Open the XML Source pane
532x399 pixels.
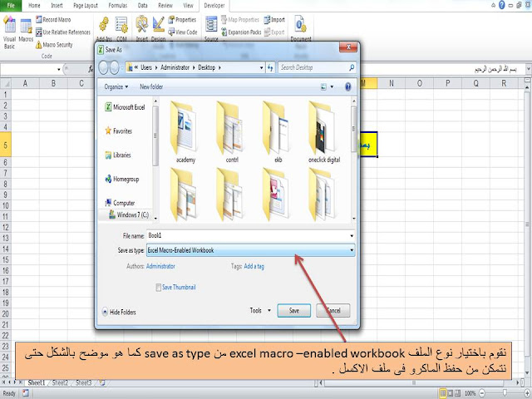[211, 28]
